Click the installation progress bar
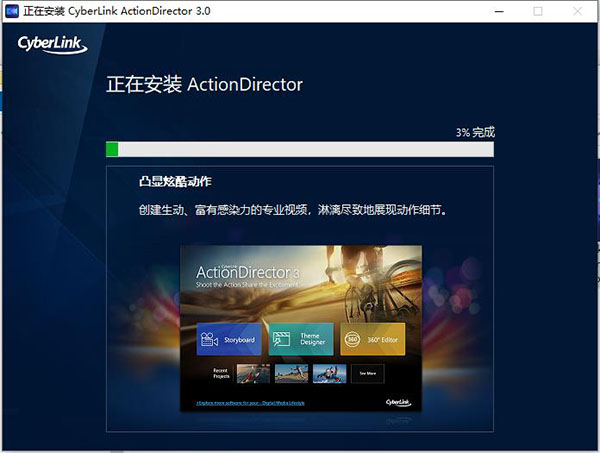 [x=300, y=149]
